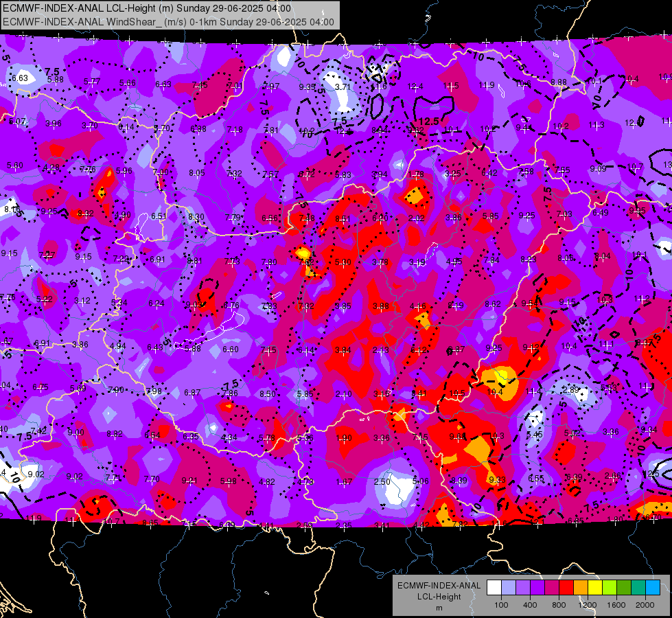Click the dark green legend swatch
Viewport: 672px width, 618px height.
pyautogui.click(x=623, y=588)
